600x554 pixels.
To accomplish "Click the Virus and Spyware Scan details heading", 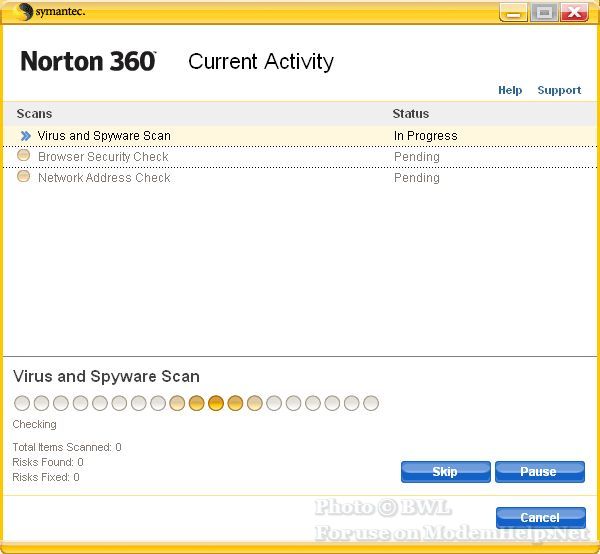I will 106,376.
